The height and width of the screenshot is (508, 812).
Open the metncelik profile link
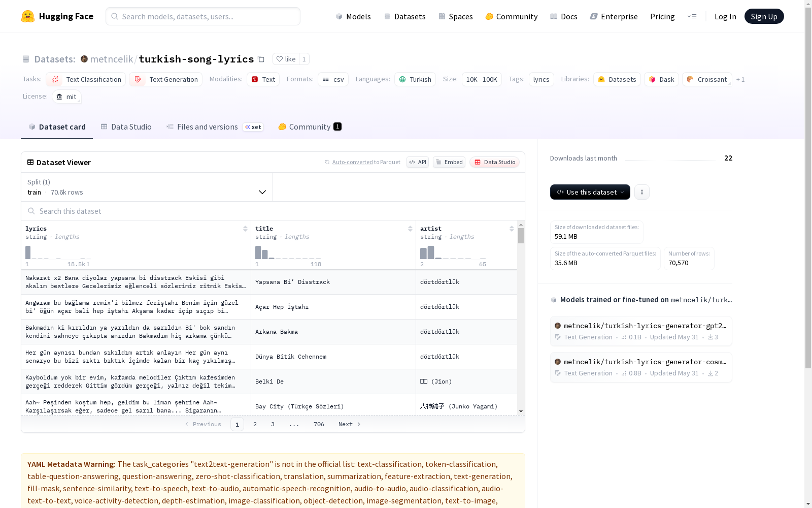(112, 59)
